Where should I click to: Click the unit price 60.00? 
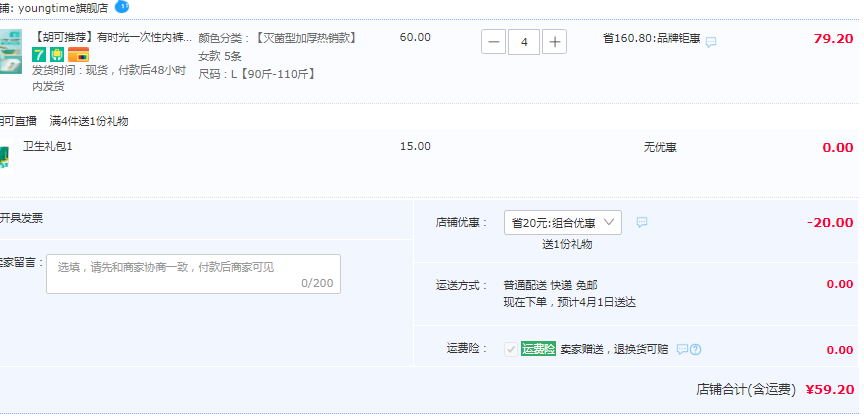[x=415, y=37]
